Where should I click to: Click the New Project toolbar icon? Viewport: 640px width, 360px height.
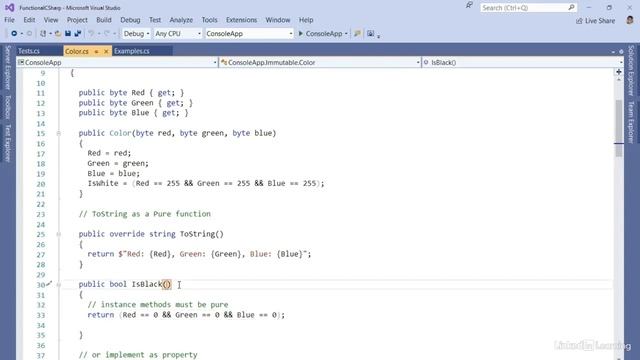[43, 33]
